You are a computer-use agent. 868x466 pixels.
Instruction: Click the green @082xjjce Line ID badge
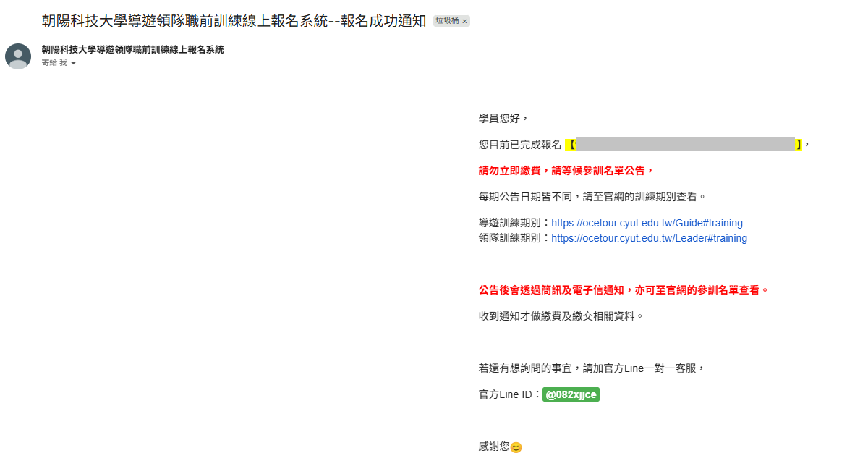(571, 394)
